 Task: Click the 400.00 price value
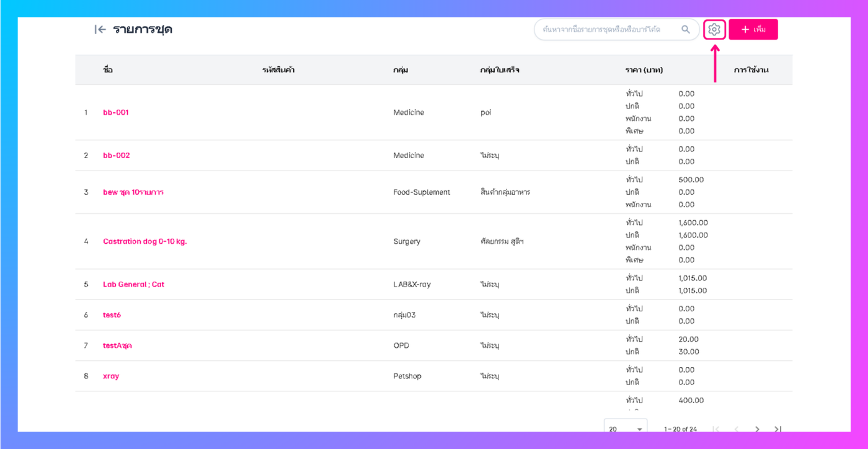coord(691,401)
